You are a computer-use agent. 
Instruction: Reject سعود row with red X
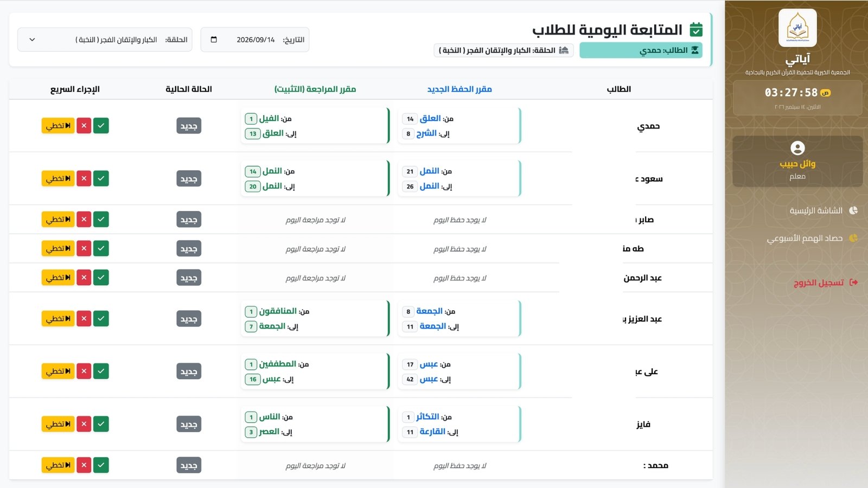pyautogui.click(x=84, y=178)
